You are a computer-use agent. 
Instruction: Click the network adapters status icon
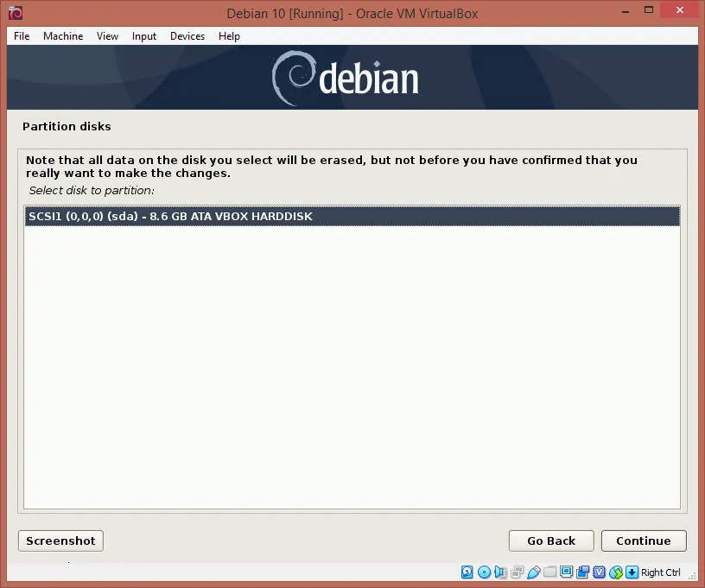pos(517,572)
